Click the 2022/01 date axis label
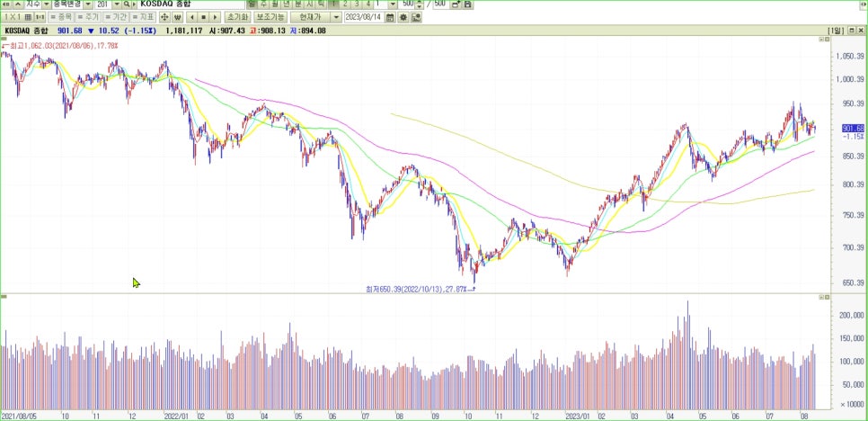Screen dimensions: 868x421 176,415
